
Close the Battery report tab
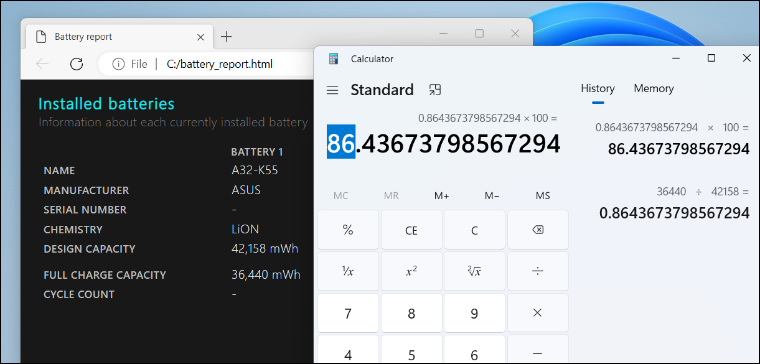coord(201,37)
